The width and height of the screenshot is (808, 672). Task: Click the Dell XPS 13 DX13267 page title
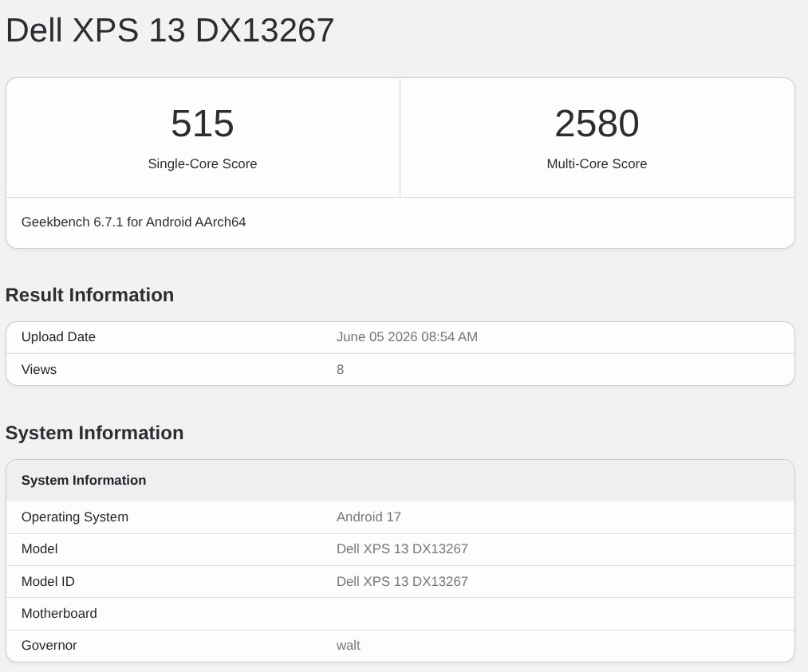[x=170, y=29]
